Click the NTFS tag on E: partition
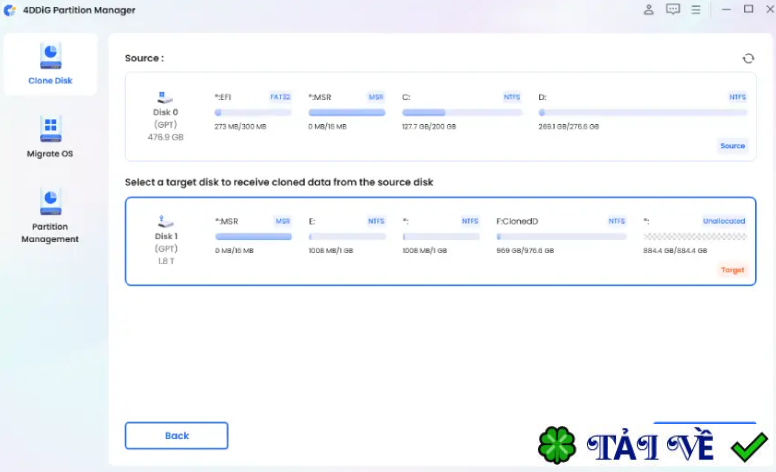This screenshot has height=472, width=776. pos(376,221)
